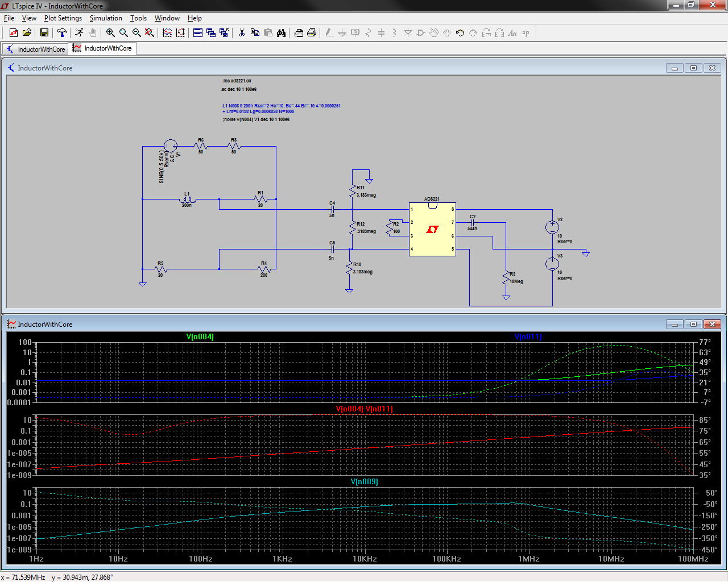Screen dimensions: 728x582
Task: Save with the floppy disk icon
Action: click(44, 33)
